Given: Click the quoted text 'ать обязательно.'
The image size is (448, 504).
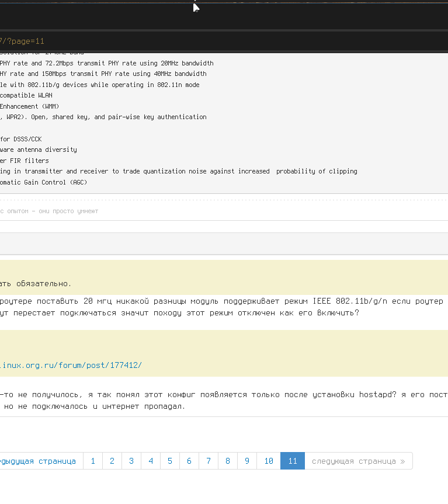Looking at the screenshot, I should (36, 283).
